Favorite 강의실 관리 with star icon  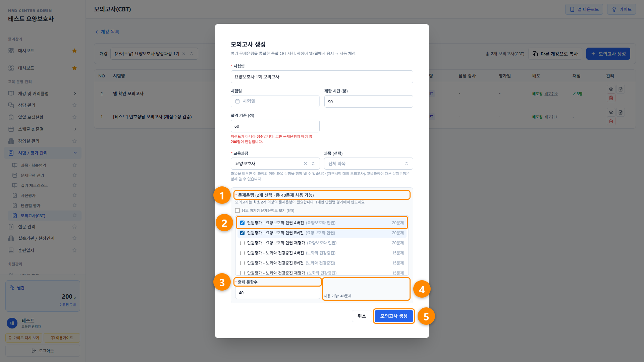point(74,141)
